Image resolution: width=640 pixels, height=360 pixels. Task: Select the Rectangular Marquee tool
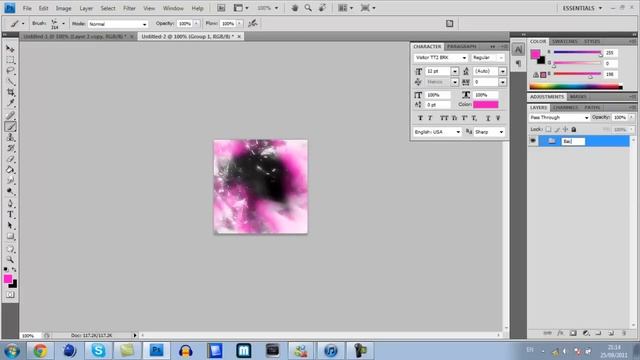pyautogui.click(x=10, y=60)
